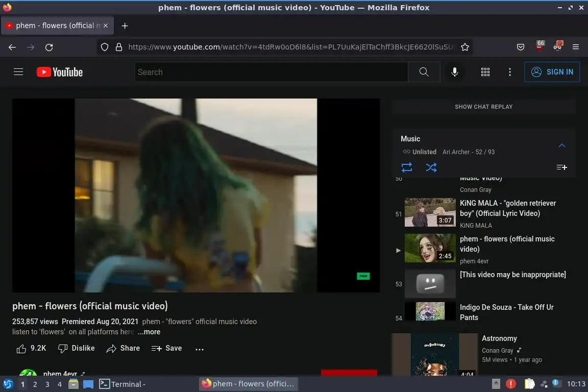Switch to workspace 2 in taskbar
Screen dimensions: 588x392
point(35,384)
